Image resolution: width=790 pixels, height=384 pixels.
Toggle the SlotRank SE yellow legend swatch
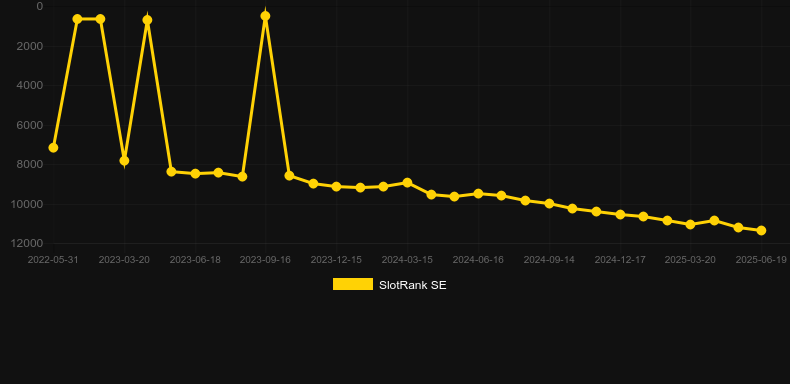click(x=353, y=284)
